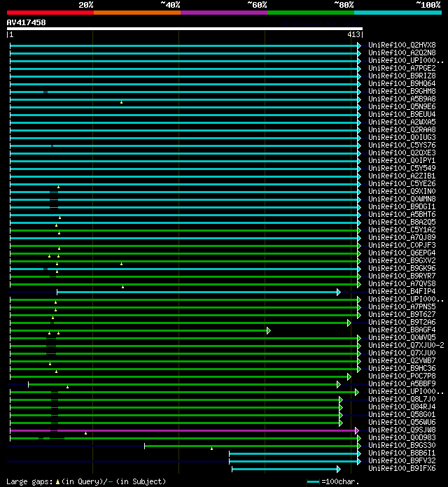448x487 pixels.
Task: Open hit UniRef100_B9RIZ8
Action: coord(402,76)
